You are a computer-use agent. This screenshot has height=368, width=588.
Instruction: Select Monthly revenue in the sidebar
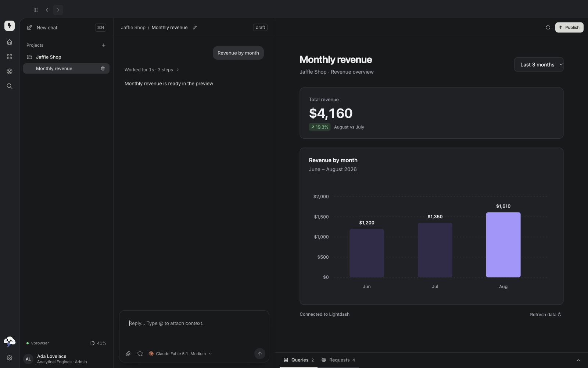coord(66,68)
